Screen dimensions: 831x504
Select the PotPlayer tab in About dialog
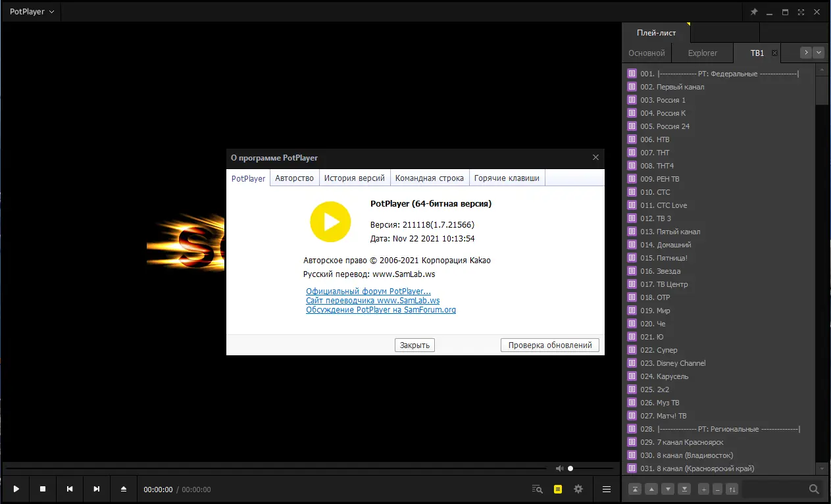point(249,178)
